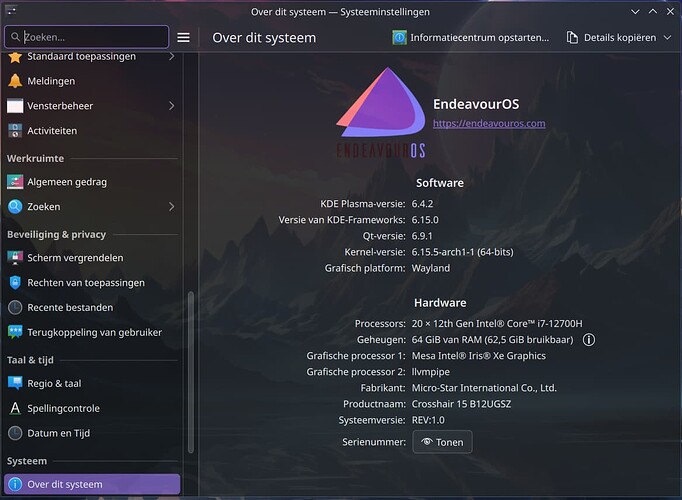Select Regio & taal settings

pos(55,383)
